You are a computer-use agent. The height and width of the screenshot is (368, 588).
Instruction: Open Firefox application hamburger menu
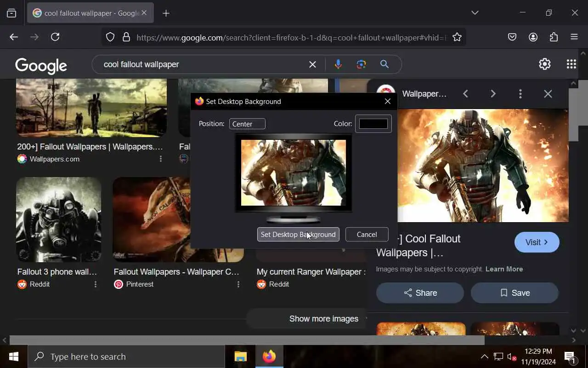click(574, 37)
